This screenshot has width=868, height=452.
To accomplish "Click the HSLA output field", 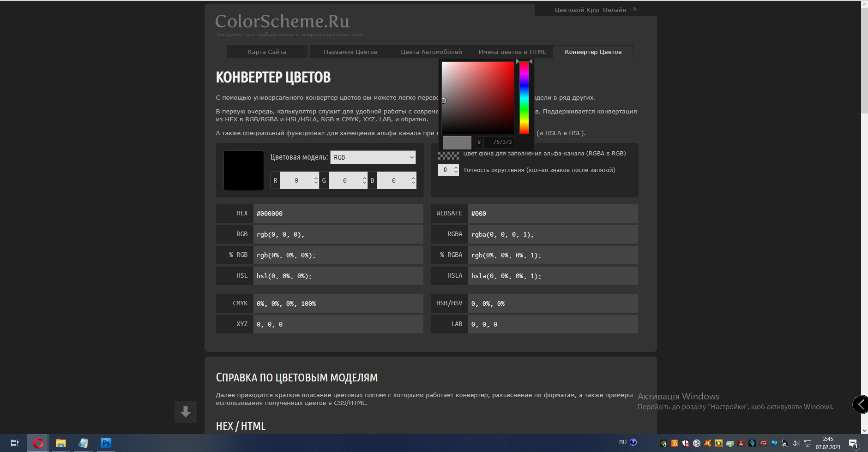I will pyautogui.click(x=553, y=276).
